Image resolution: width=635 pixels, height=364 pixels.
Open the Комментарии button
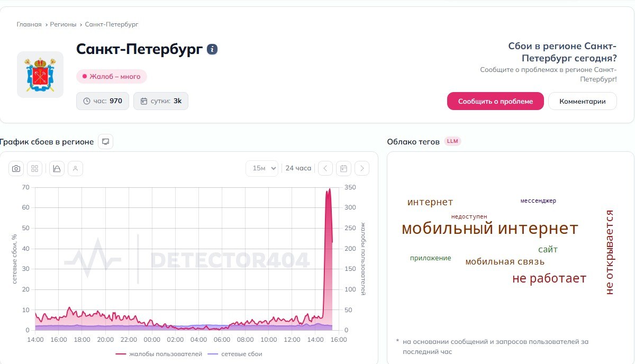[582, 101]
